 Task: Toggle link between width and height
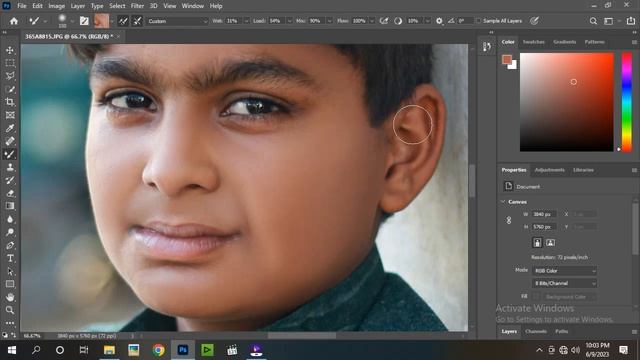[509, 220]
